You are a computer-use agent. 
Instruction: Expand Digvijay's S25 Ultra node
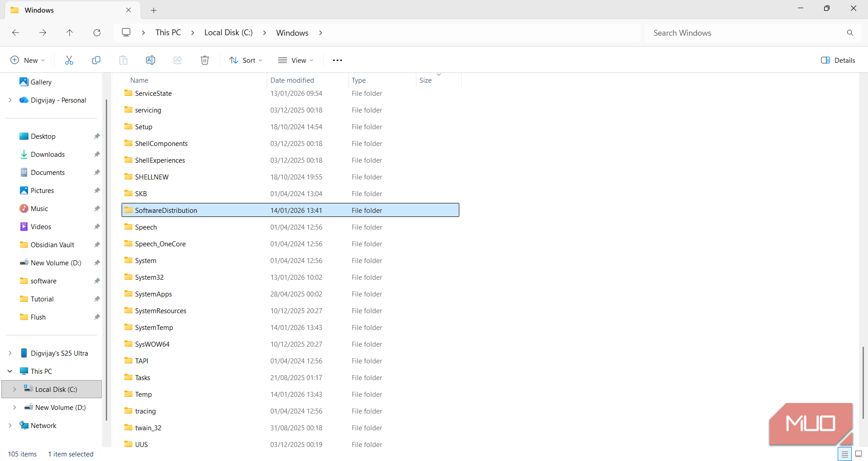pos(10,353)
